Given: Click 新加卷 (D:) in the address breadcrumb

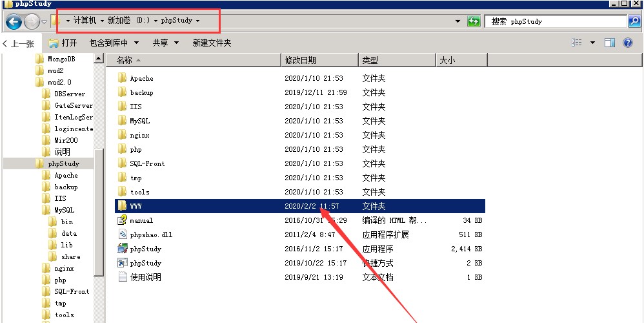Looking at the screenshot, I should [129, 20].
